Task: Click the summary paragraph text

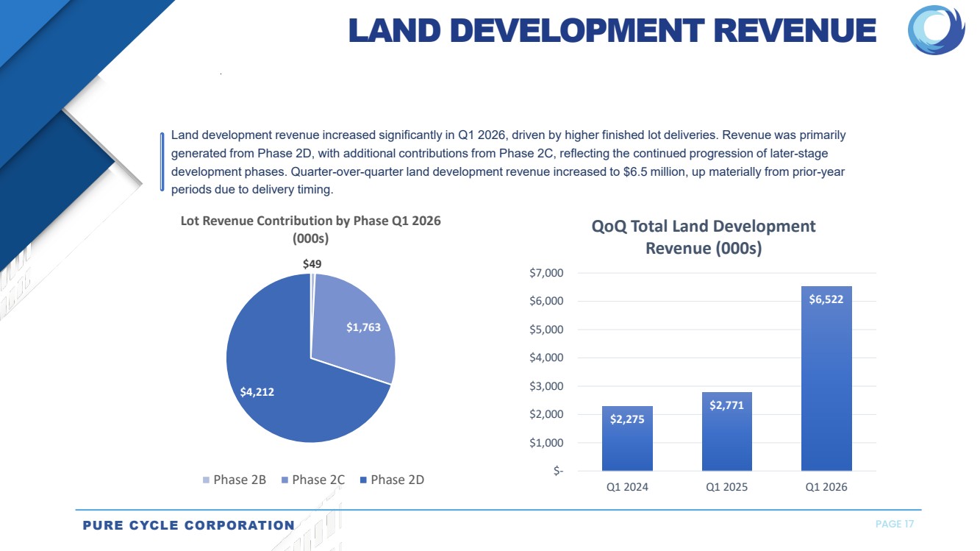Action: (508, 163)
